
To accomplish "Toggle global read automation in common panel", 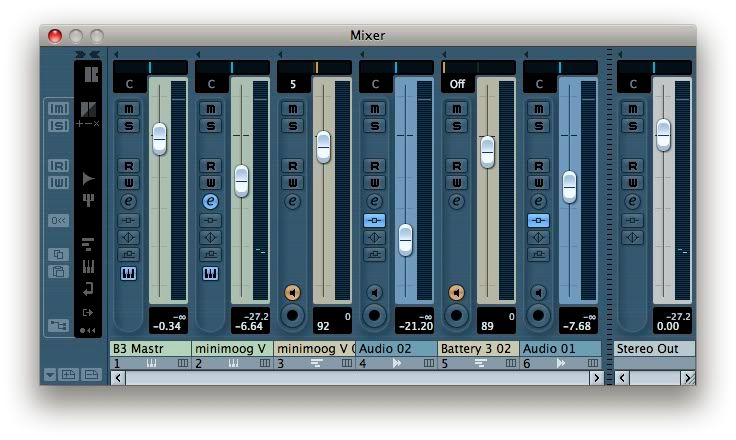I will pos(58,166).
